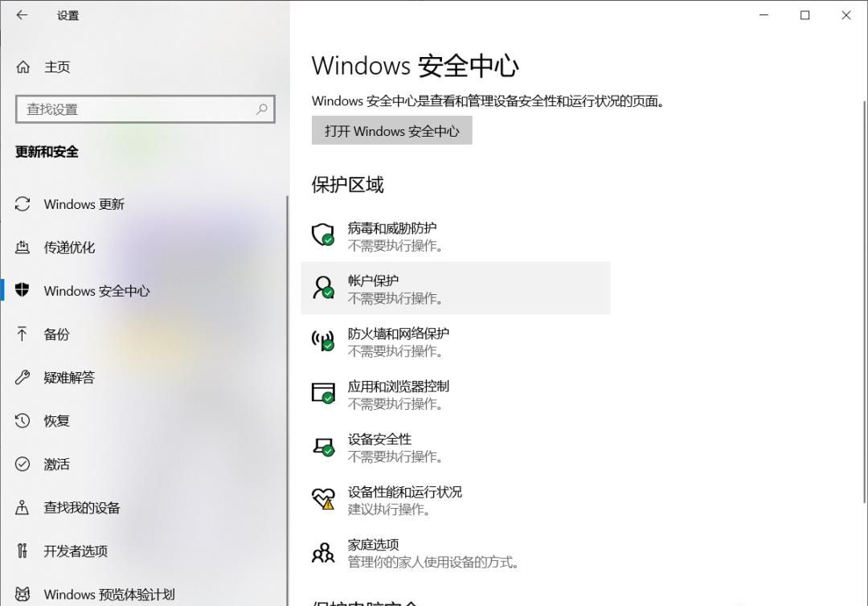
Task: Click the 恢复 history clock icon
Action: tap(23, 420)
